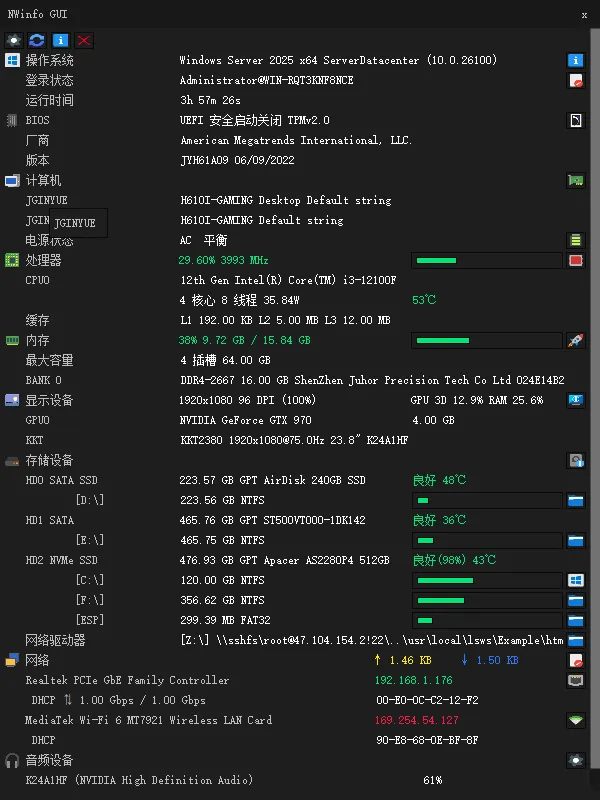Viewport: 600px width, 800px height.
Task: Open settings gear in top toolbar
Action: [14, 40]
